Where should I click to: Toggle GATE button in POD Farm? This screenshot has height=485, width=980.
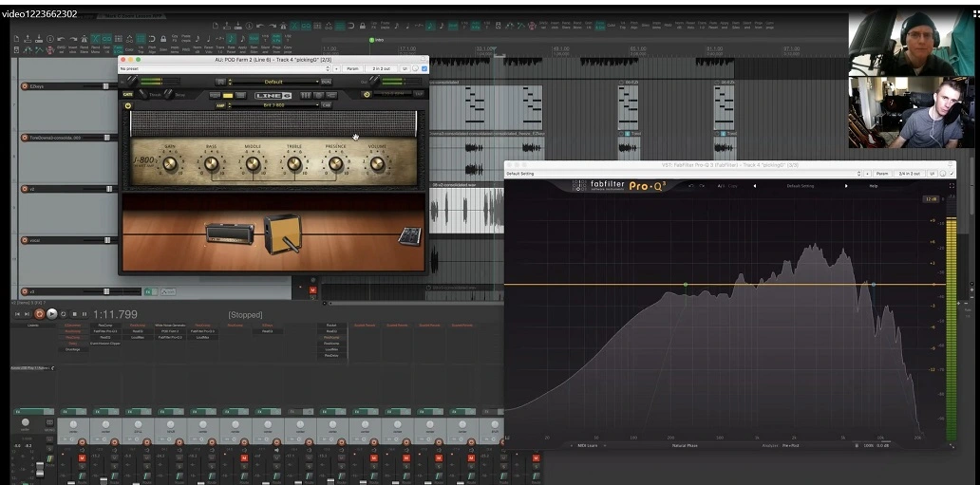click(x=127, y=94)
